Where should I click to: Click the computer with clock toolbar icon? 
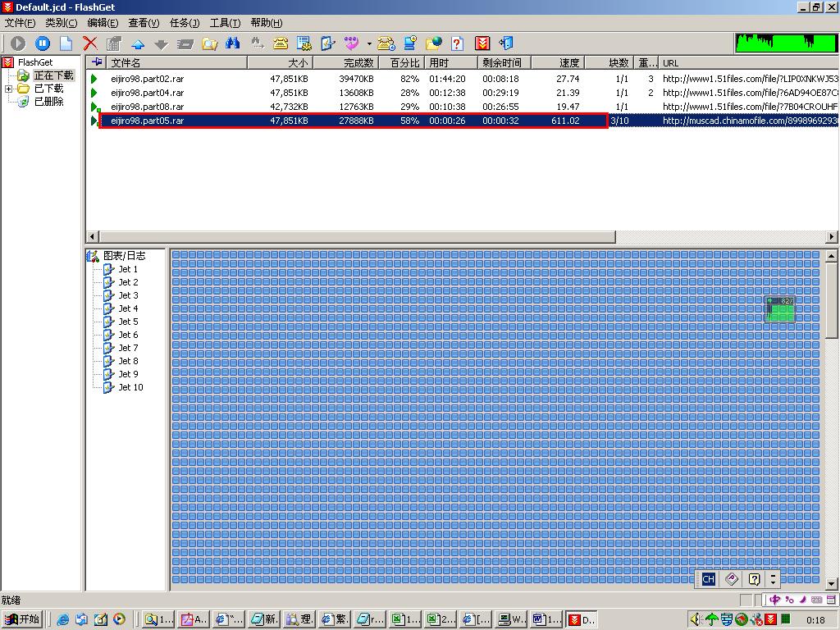(410, 43)
